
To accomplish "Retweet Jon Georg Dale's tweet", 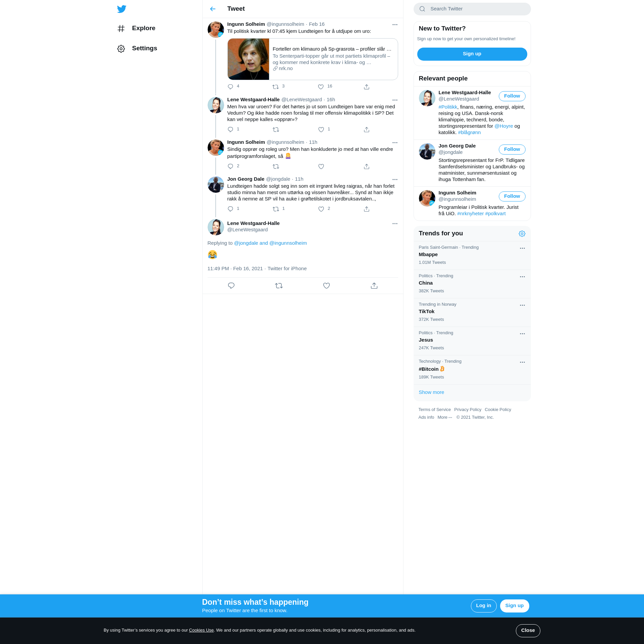I will click(276, 209).
